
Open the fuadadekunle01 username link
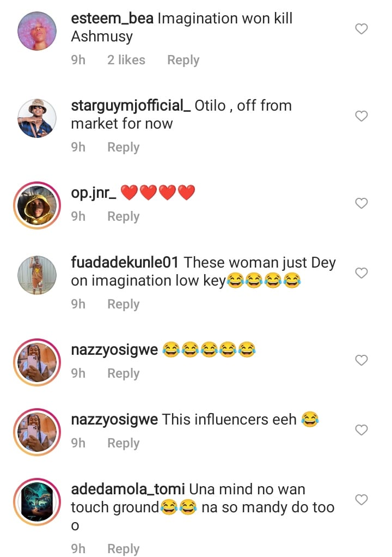click(125, 262)
